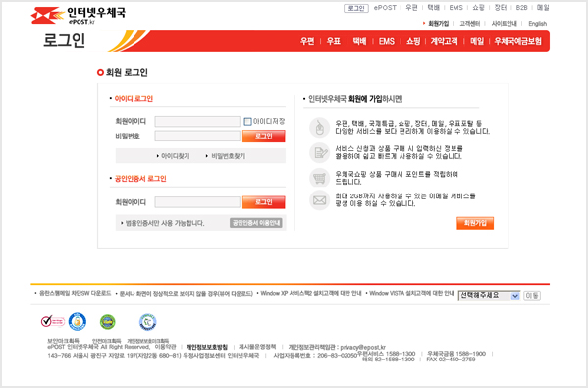The height and width of the screenshot is (388, 588).
Task: Open the 이용약관 footer link
Action: coord(165,347)
